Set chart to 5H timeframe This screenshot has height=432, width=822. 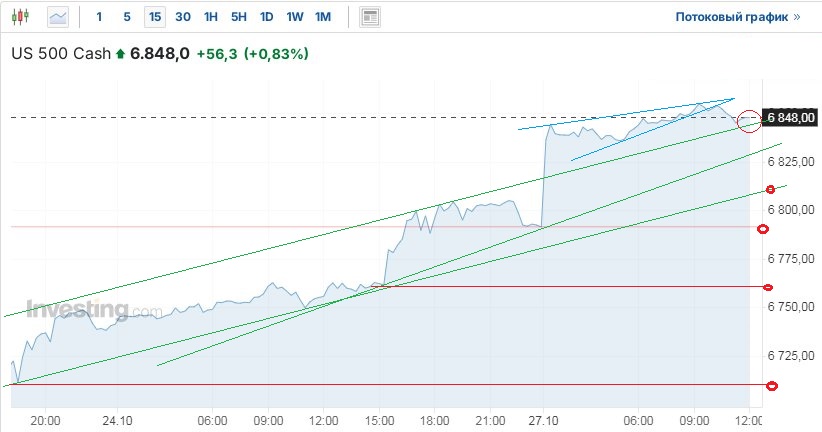pyautogui.click(x=238, y=17)
